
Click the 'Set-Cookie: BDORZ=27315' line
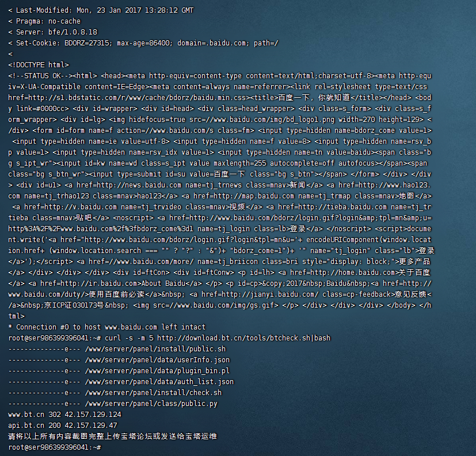[143, 43]
